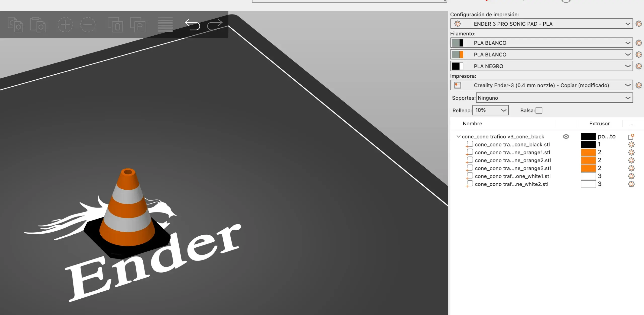Enable the Balsa checkbox
This screenshot has width=644, height=315.
click(x=539, y=111)
